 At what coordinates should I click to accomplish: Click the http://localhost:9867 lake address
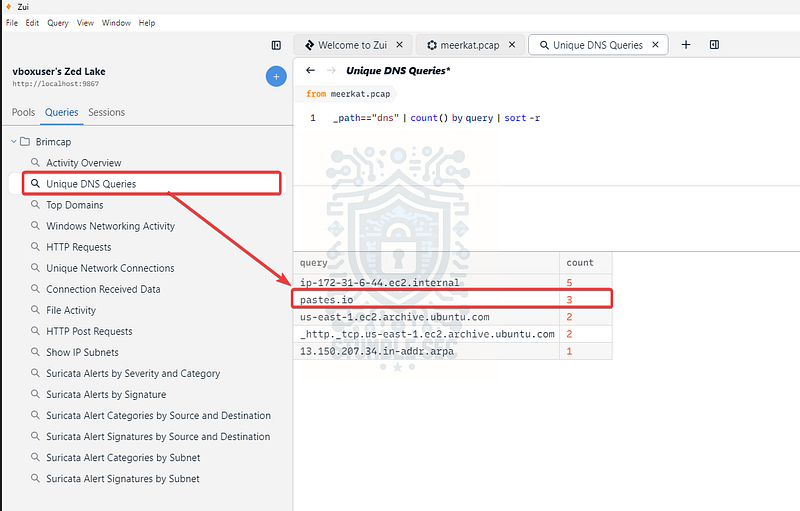click(56, 84)
